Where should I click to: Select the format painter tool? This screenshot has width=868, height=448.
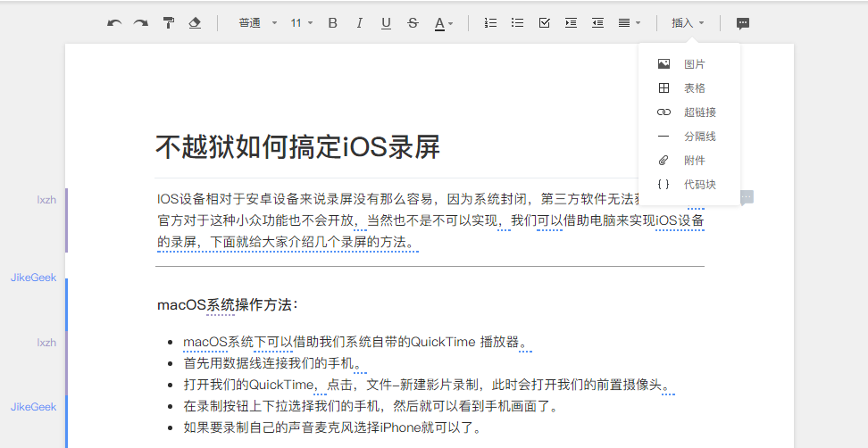(168, 23)
